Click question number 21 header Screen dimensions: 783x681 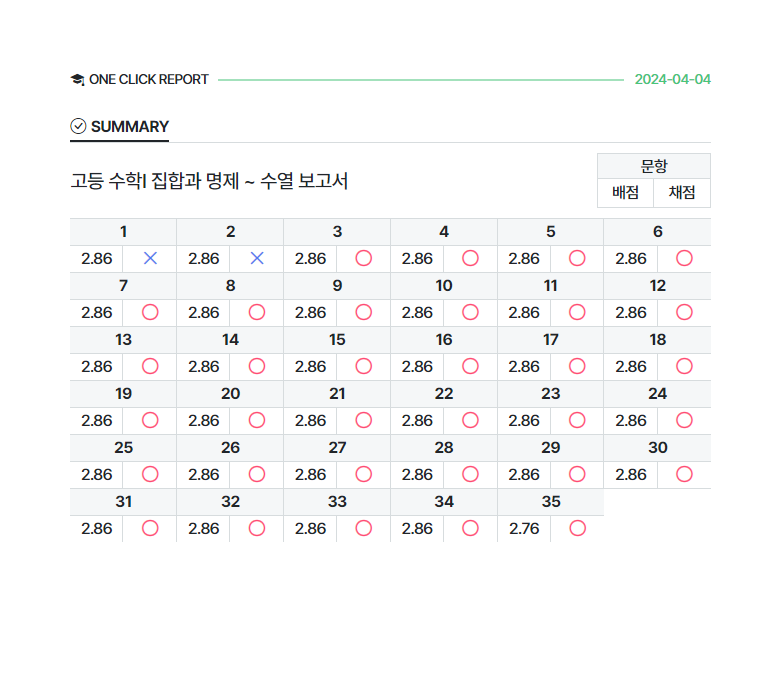click(337, 393)
